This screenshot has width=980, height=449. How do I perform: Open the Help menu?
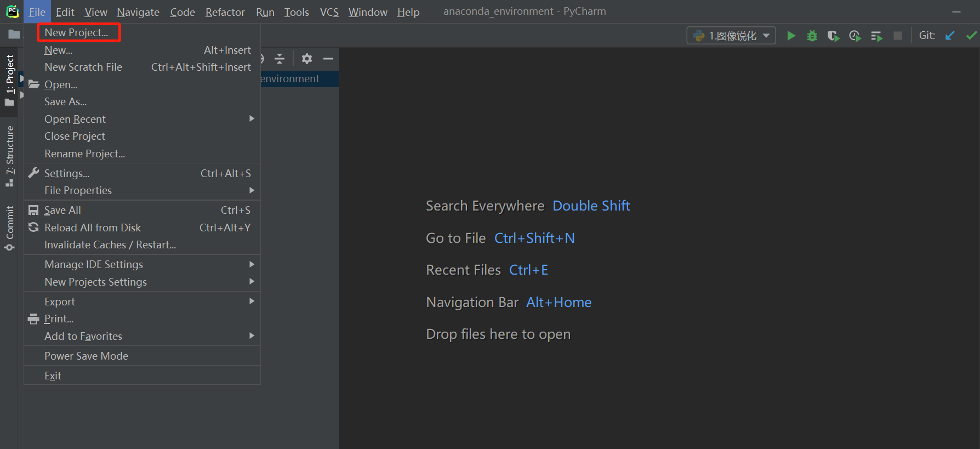[x=408, y=12]
